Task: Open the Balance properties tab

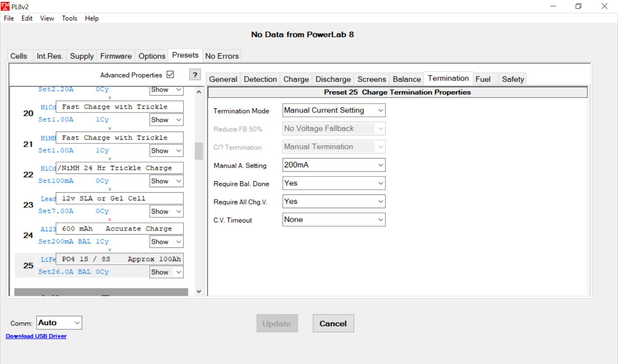Action: pyautogui.click(x=406, y=79)
